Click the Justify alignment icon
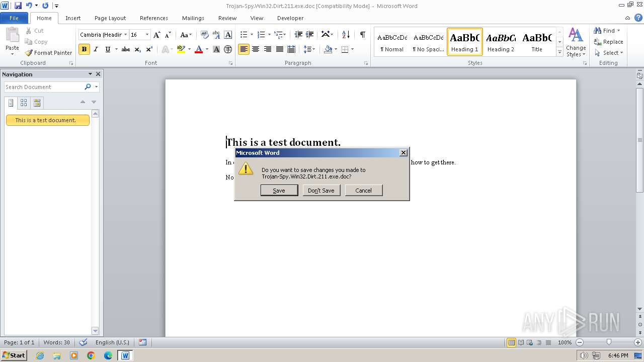644x362 pixels. point(279,49)
